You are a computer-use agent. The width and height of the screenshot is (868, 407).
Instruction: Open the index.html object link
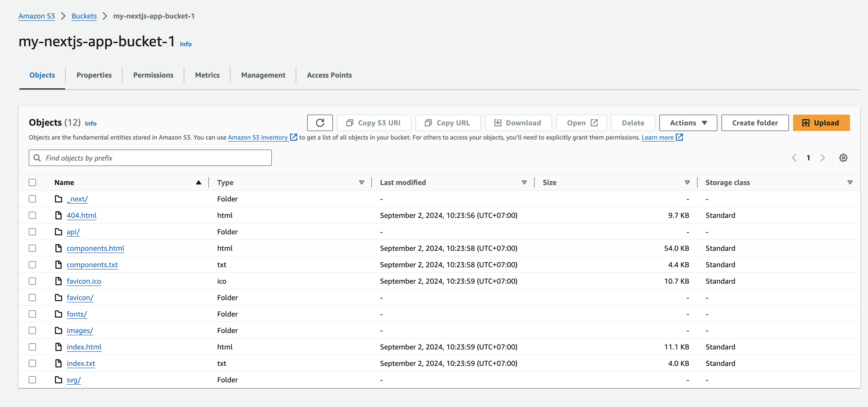[x=84, y=347]
